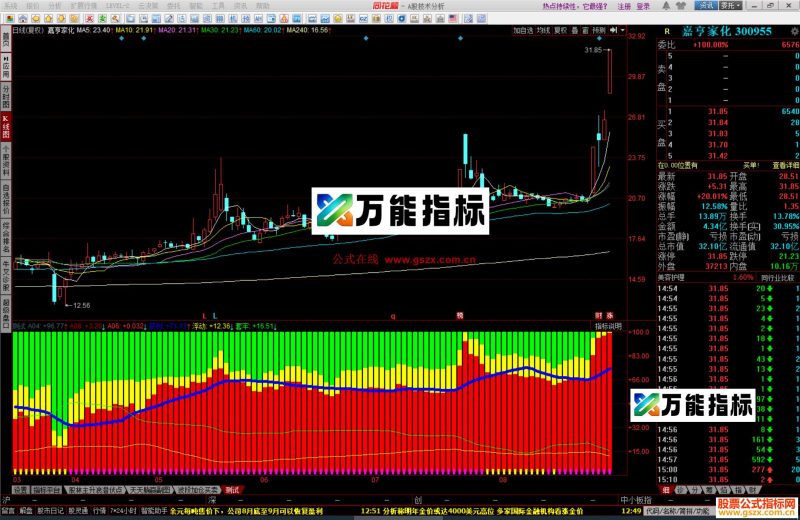Open 个股资料 sidebar tab
This screenshot has width=800, height=520.
(6, 161)
